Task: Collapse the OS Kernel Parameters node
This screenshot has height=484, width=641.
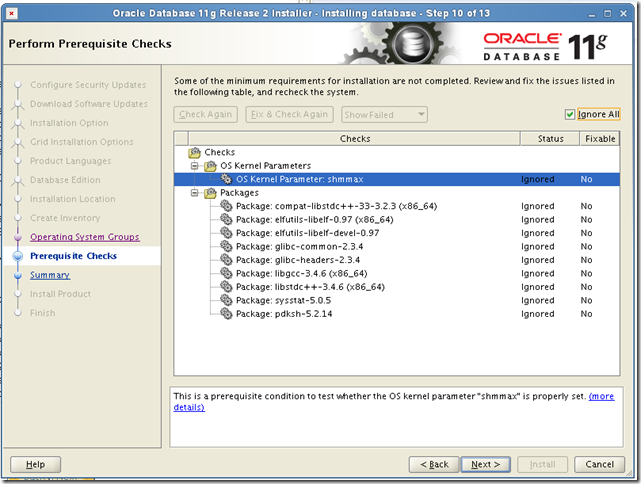Action: click(x=195, y=166)
